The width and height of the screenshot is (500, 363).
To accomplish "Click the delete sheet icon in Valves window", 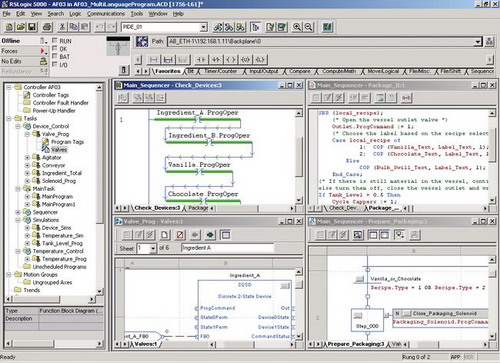I will [x=180, y=235].
